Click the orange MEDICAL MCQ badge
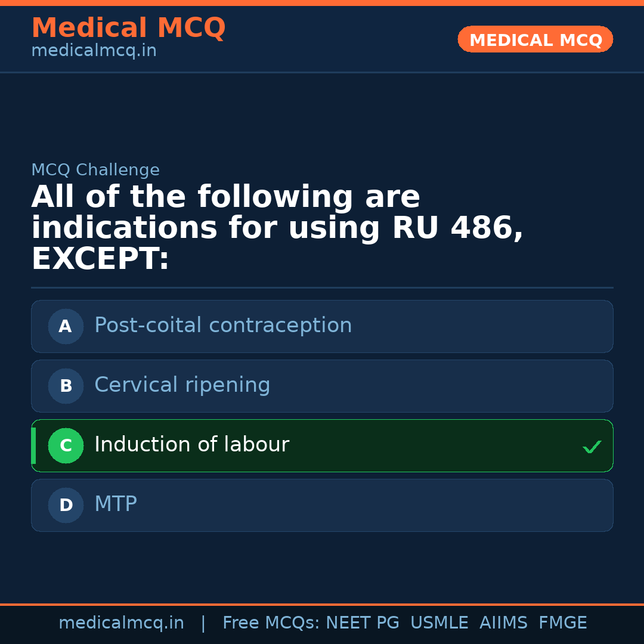This screenshot has width=644, height=644. click(535, 40)
